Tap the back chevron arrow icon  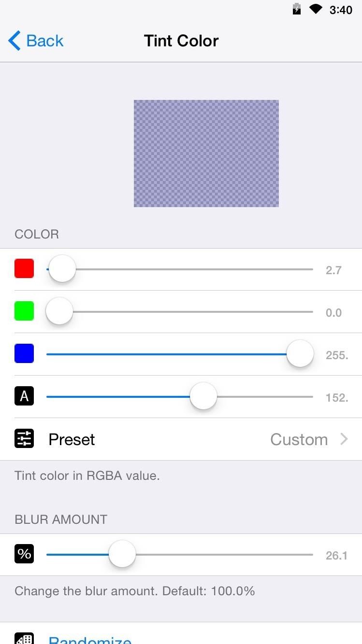[x=14, y=41]
